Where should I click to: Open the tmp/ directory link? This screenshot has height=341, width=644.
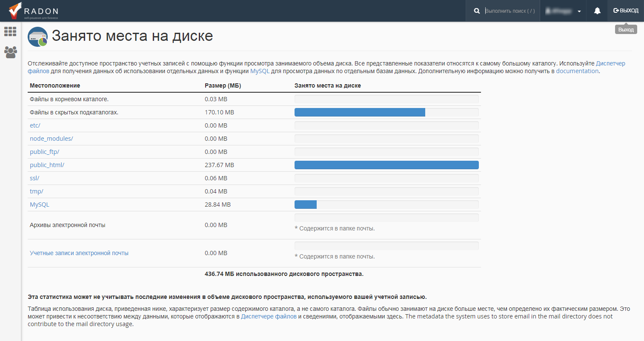click(x=36, y=191)
